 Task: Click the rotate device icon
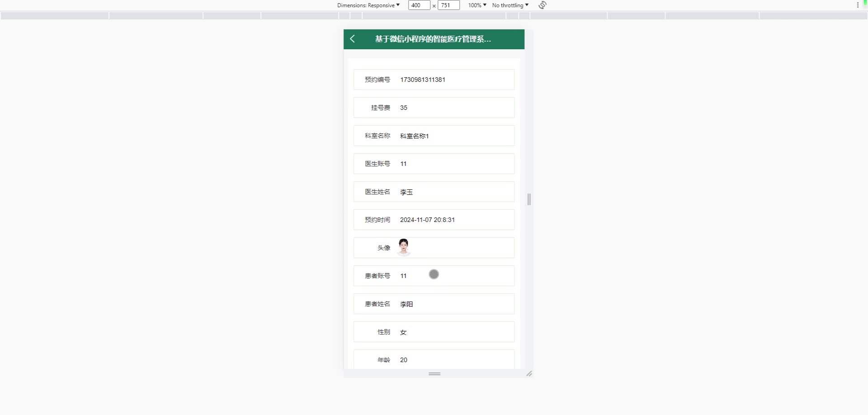(542, 5)
